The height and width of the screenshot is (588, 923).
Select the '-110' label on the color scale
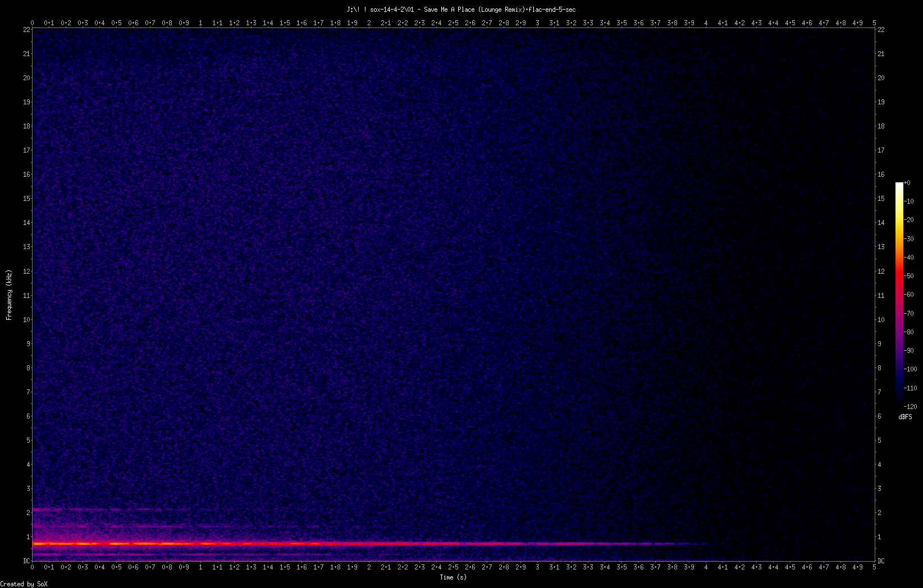pyautogui.click(x=911, y=388)
